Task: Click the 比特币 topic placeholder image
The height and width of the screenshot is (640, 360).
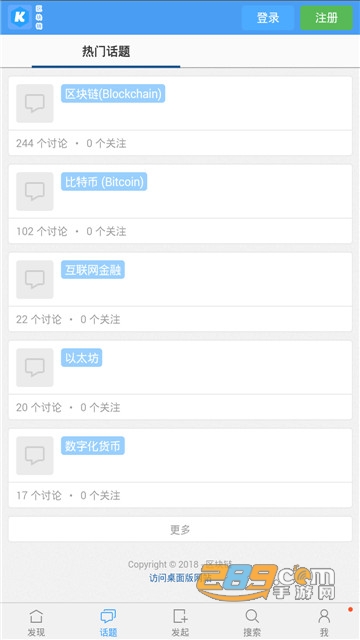Action: point(35,191)
